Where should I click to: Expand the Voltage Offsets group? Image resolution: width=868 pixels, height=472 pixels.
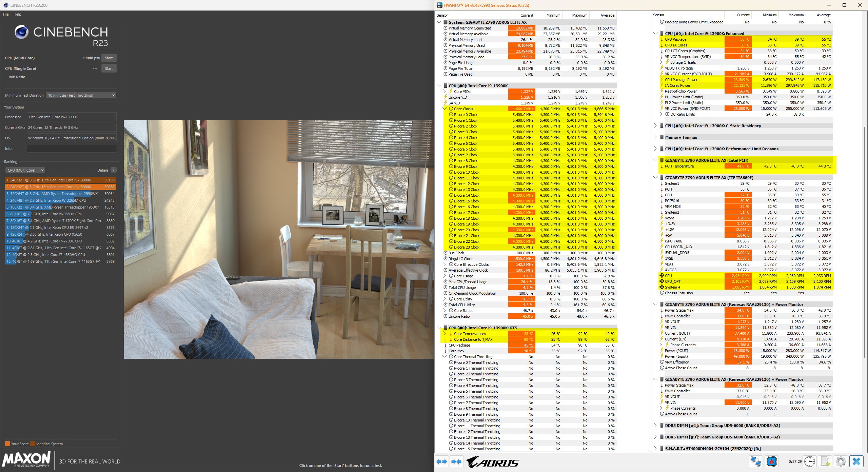pyautogui.click(x=661, y=62)
